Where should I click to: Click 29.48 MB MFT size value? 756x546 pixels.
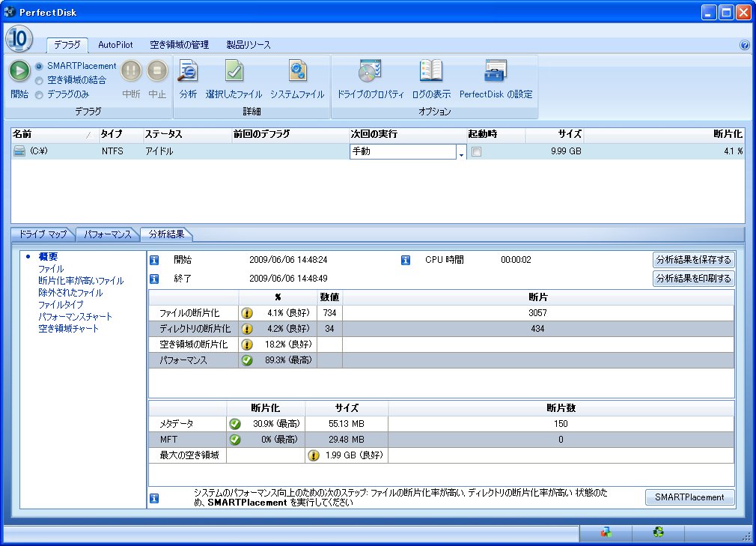pos(347,440)
